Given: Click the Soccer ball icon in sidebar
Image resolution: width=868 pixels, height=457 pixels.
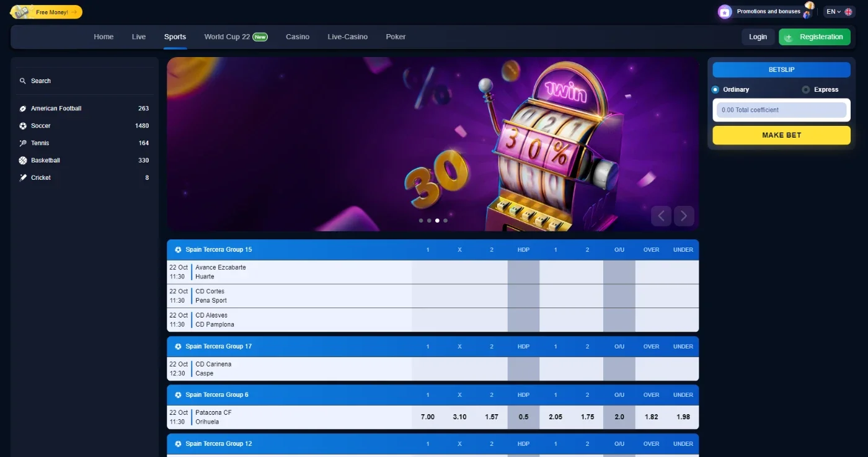Looking at the screenshot, I should pyautogui.click(x=23, y=126).
